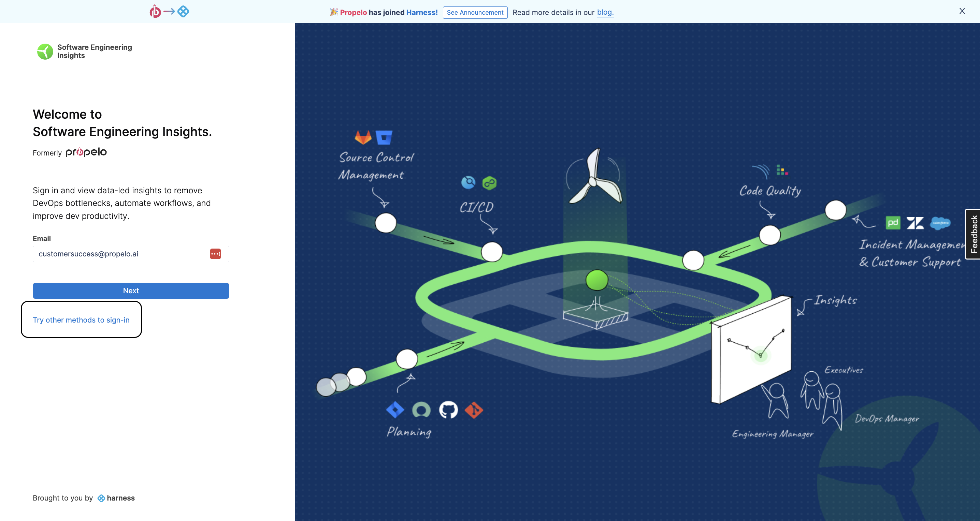Open the password manager icon in Email field
This screenshot has width=980, height=521.
pyautogui.click(x=215, y=254)
